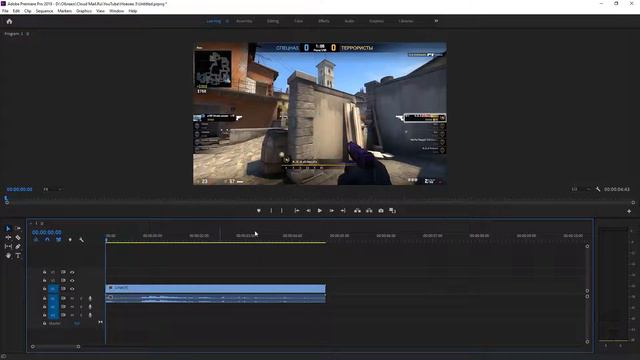Viewport: 640px width, 360px height.
Task: Open the Sequence menu
Action: pos(44,11)
